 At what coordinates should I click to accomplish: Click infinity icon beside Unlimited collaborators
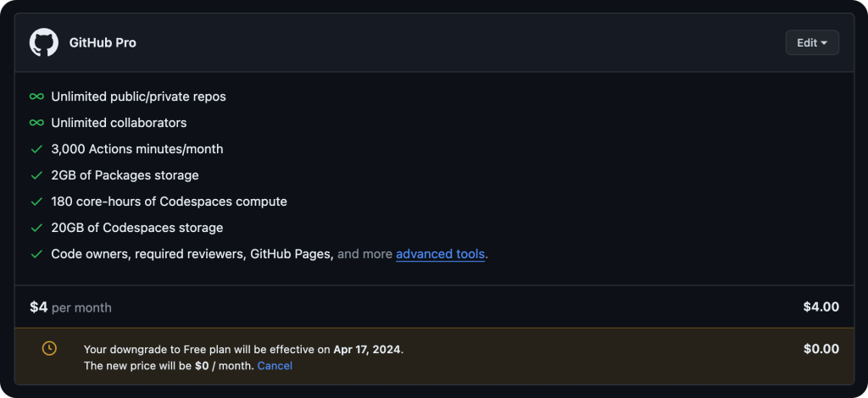pyautogui.click(x=36, y=123)
